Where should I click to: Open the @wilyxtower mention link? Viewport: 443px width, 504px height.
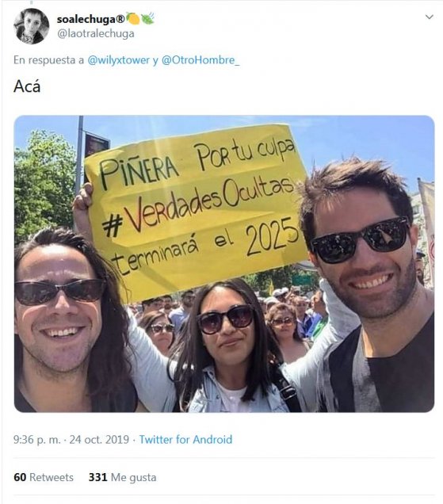[119, 60]
